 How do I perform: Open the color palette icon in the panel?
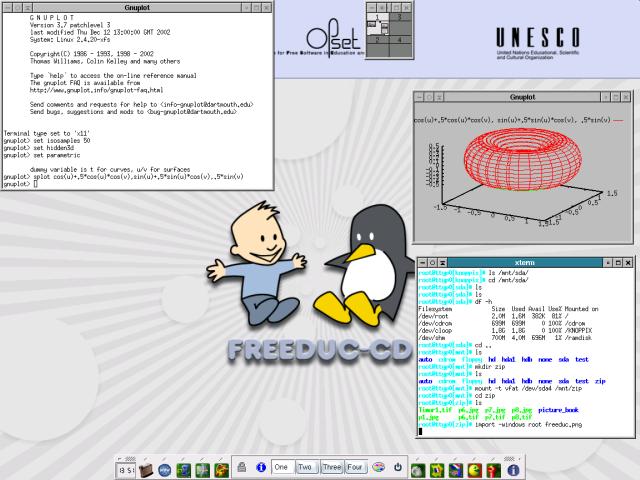(x=378, y=467)
